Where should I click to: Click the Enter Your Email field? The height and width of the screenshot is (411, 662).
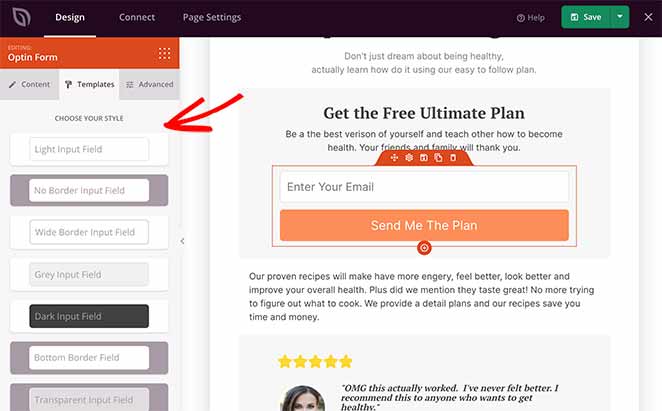click(424, 187)
